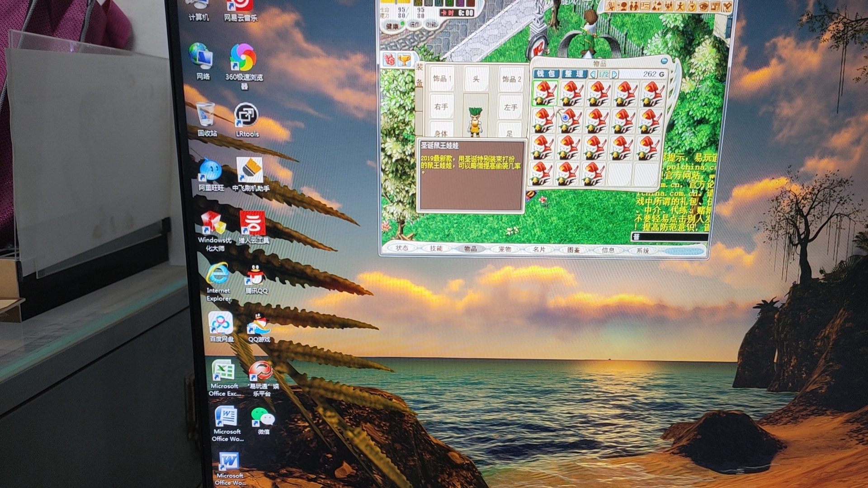
Task: Launch the 腾讯QQ desktop icon
Action: 256,279
